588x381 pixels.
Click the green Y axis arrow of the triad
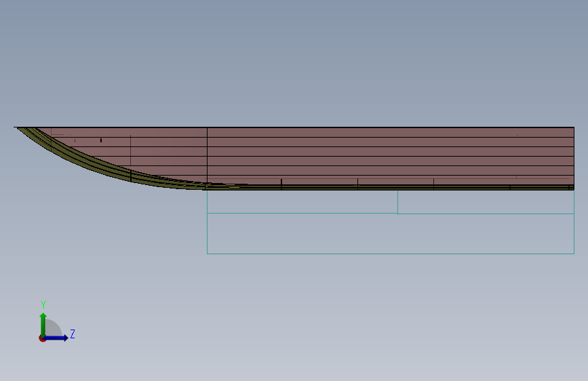tap(43, 324)
